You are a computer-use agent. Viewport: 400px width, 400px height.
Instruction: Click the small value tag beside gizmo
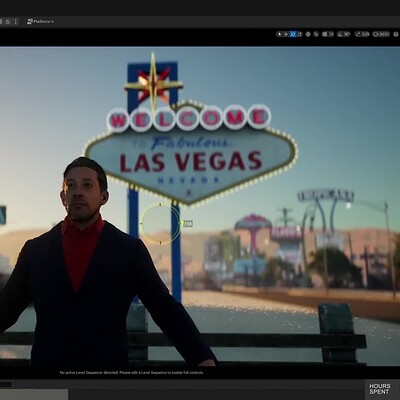pyautogui.click(x=188, y=223)
